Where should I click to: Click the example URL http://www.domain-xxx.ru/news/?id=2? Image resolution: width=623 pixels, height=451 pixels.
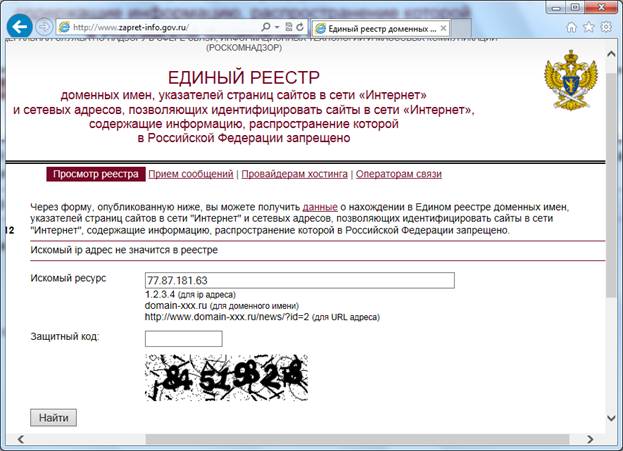point(227,317)
